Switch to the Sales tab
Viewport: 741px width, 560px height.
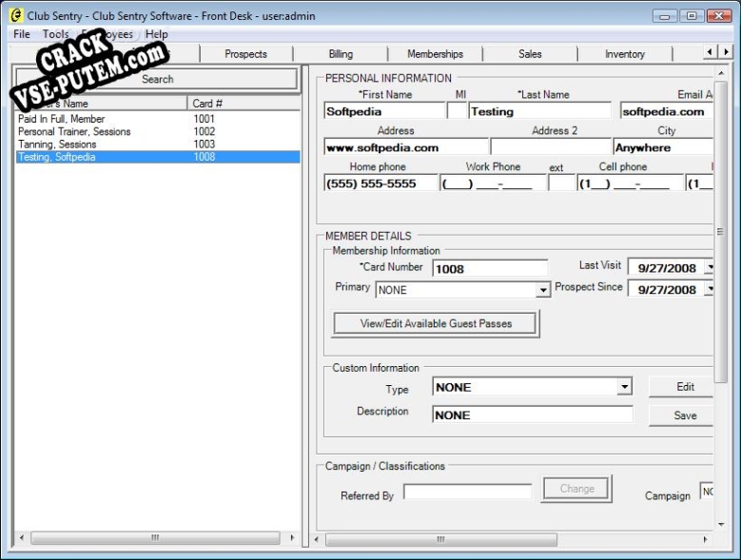(x=530, y=54)
